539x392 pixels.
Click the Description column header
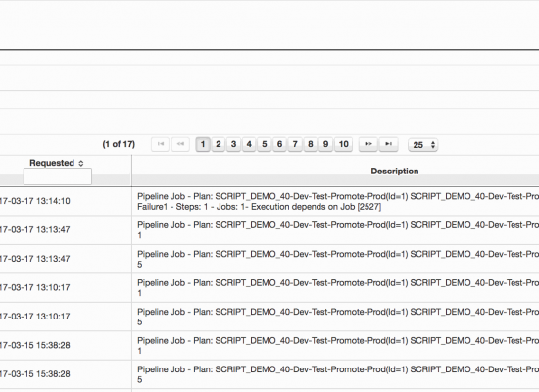(x=395, y=171)
